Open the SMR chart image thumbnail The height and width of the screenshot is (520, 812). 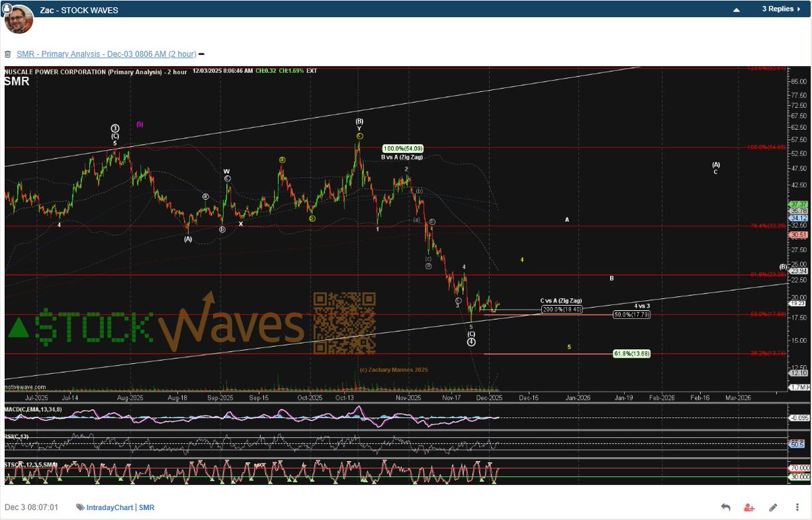[406, 276]
